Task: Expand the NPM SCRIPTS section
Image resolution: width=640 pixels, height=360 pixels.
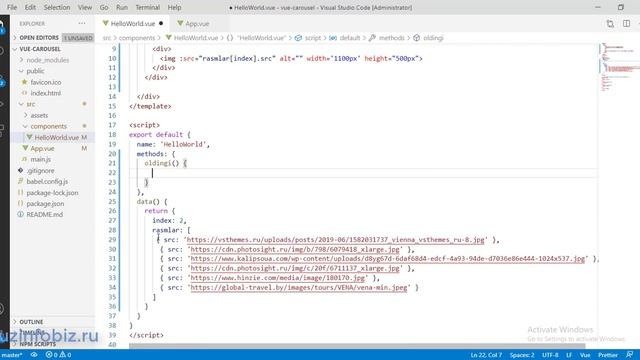Action: (x=38, y=344)
